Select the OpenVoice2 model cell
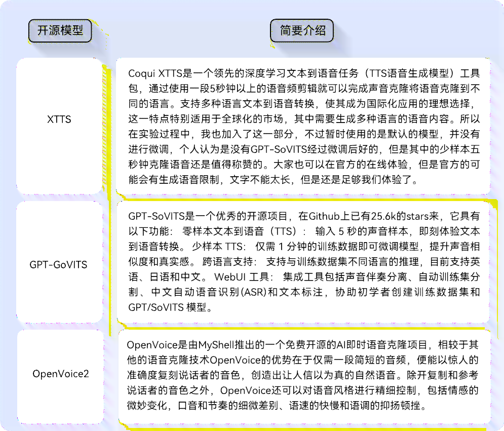 (x=60, y=376)
